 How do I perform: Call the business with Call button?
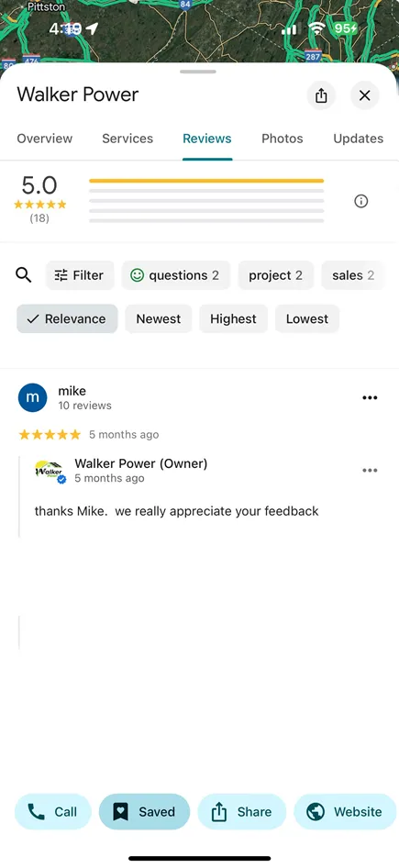coord(52,811)
